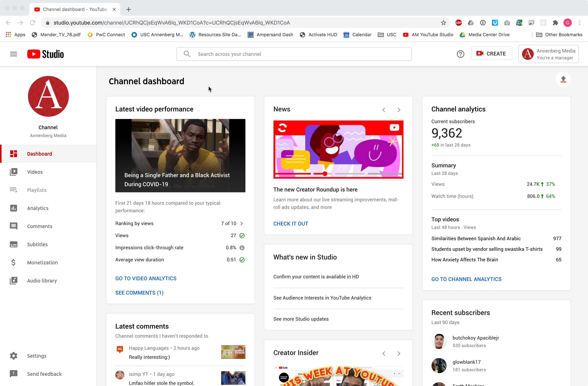The height and width of the screenshot is (386, 588).
Task: Click GO TO CHANNEL ANALYTICS link
Action: pos(466,279)
